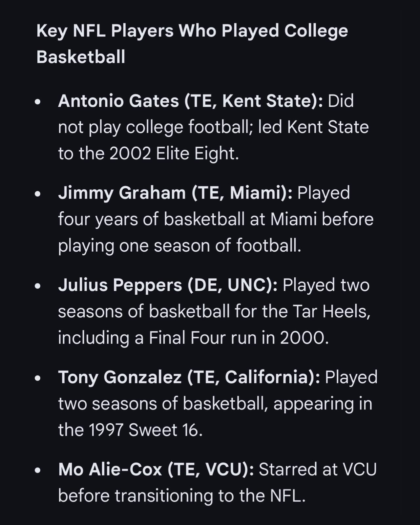The image size is (420, 525).
Task: Select the bold "Tony Gonzalez" name
Action: (120, 377)
